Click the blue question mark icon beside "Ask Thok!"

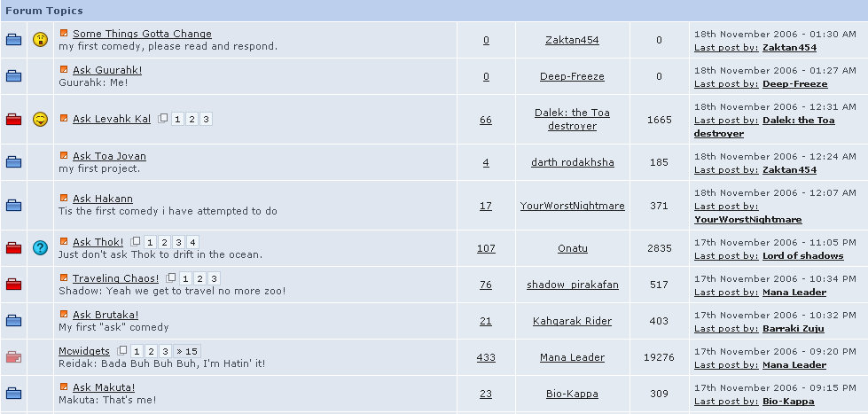[x=40, y=248]
